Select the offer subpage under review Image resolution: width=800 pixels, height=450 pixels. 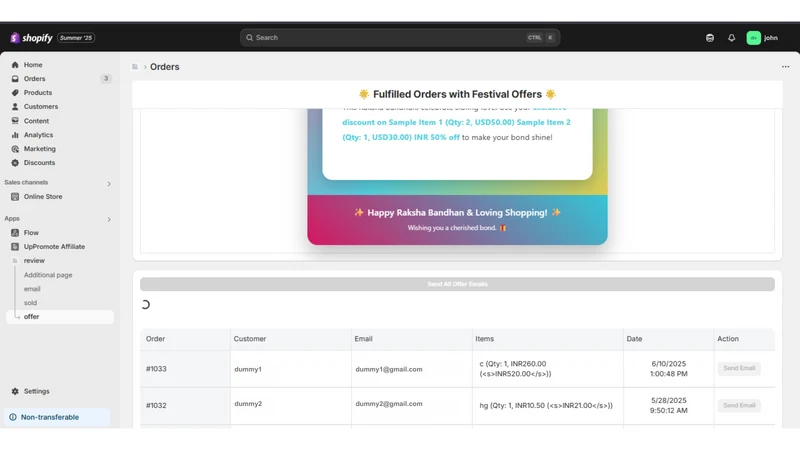coord(60,316)
